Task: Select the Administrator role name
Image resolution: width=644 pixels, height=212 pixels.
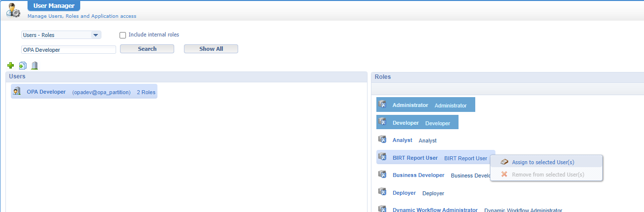Action: point(410,105)
